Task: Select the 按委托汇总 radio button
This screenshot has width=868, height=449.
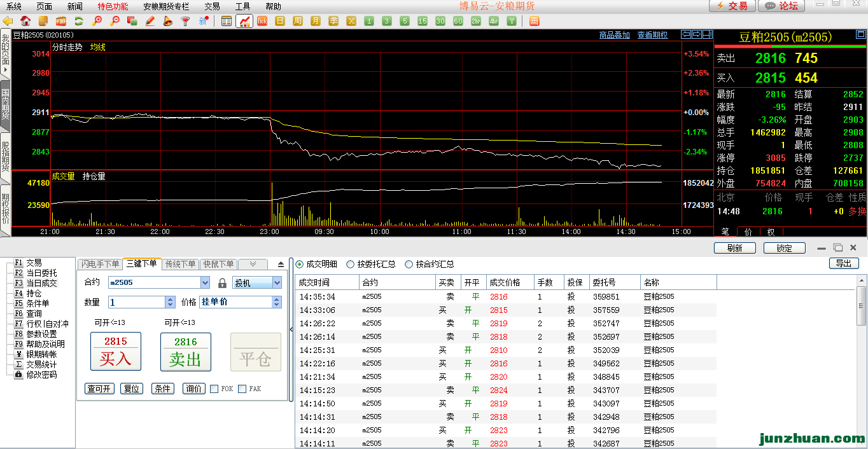Action: [x=350, y=264]
